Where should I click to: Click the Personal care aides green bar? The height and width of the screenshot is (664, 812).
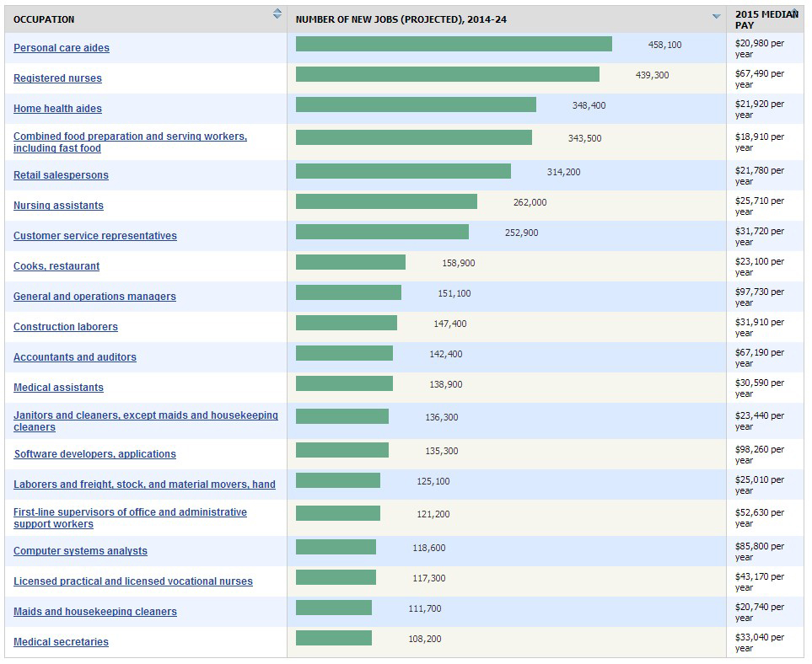[x=454, y=44]
